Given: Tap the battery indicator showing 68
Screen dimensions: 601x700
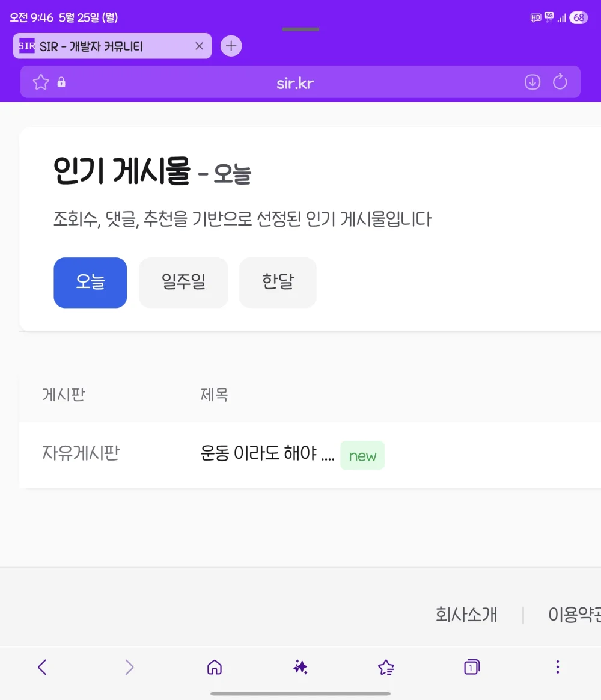Looking at the screenshot, I should [578, 18].
